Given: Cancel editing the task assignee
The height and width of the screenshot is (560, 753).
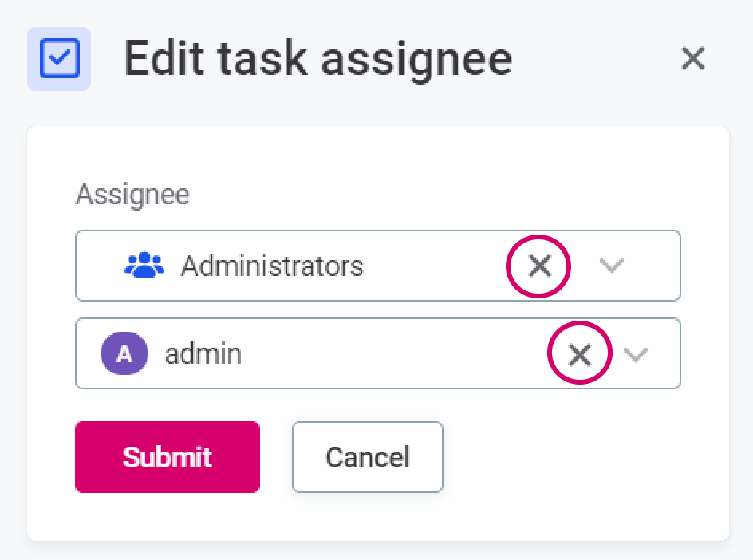Looking at the screenshot, I should pos(367,457).
